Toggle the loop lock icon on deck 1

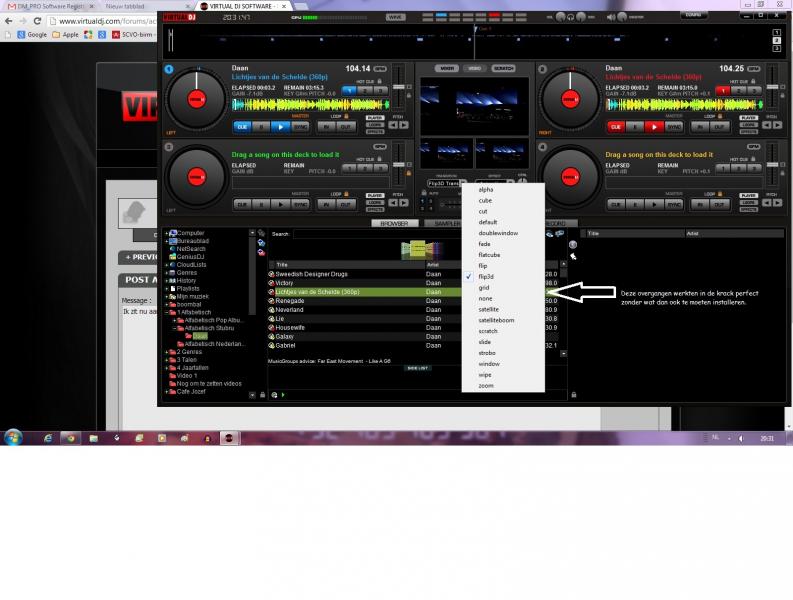pyautogui.click(x=346, y=116)
